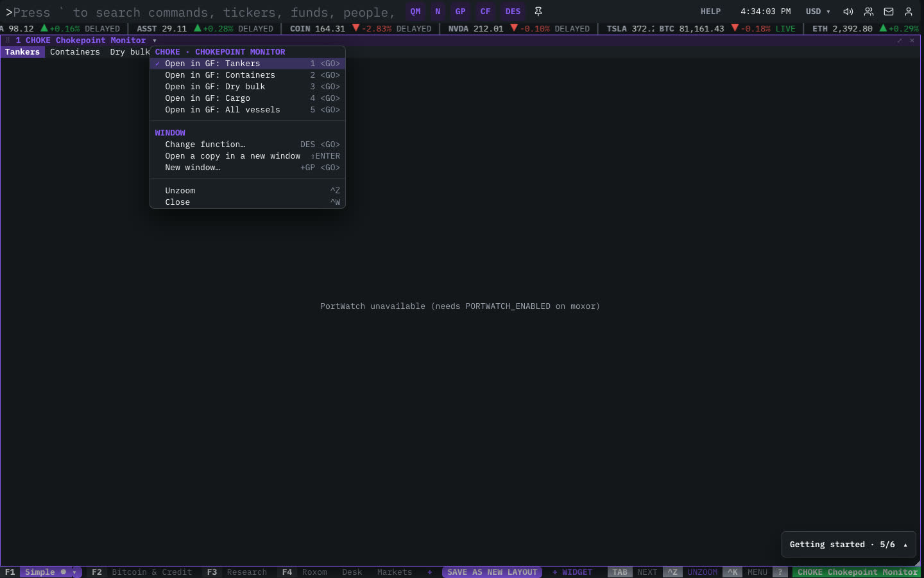The height and width of the screenshot is (578, 924).
Task: Select Open in GF: All vessels
Action: click(248, 110)
